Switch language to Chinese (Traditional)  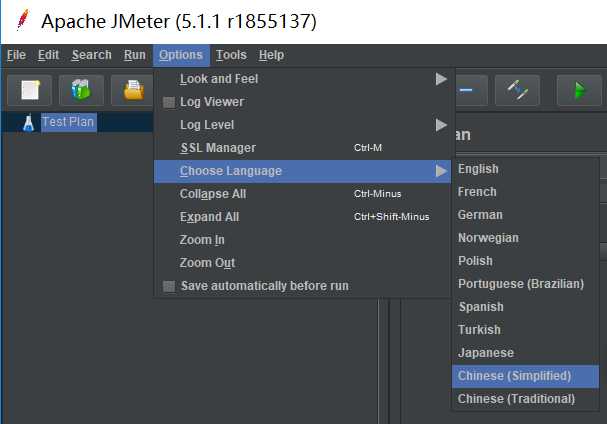point(525,399)
